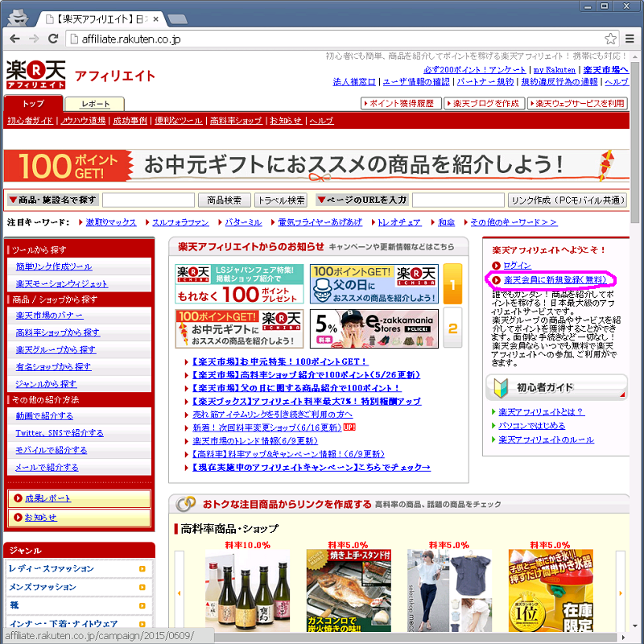Click the horizontal scrollbar at bottom
644x644 pixels.
[415, 638]
